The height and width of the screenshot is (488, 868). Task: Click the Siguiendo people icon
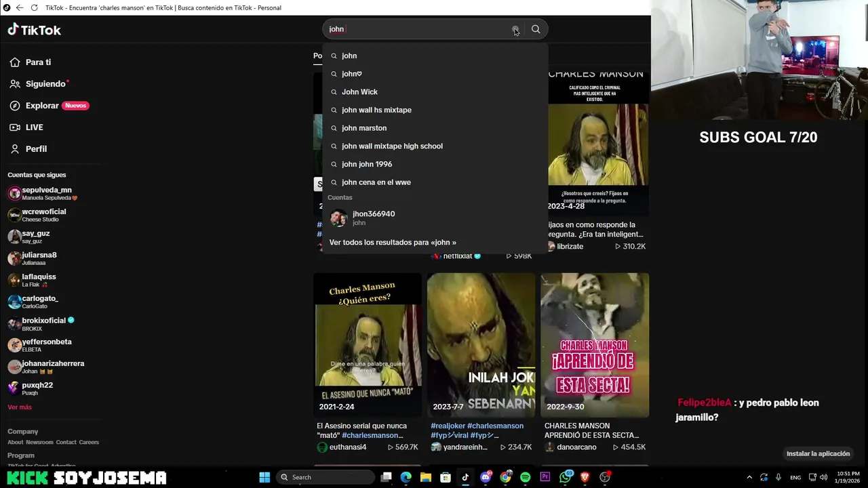[x=15, y=84]
